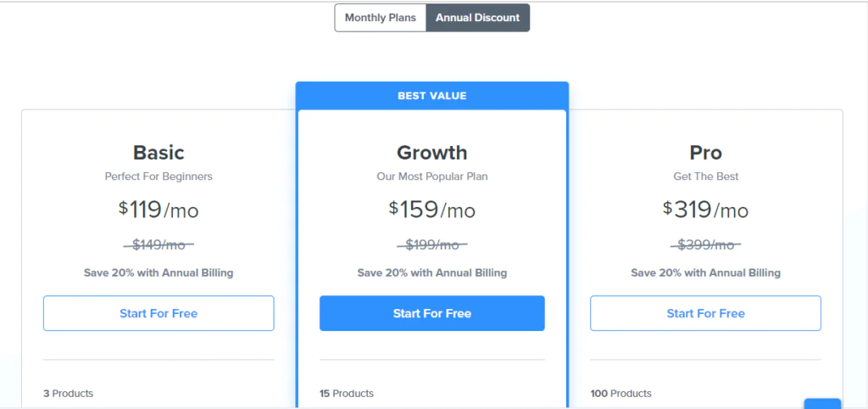Click the $159/mo price
Image resolution: width=868 pixels, height=409 pixels.
[x=431, y=210]
